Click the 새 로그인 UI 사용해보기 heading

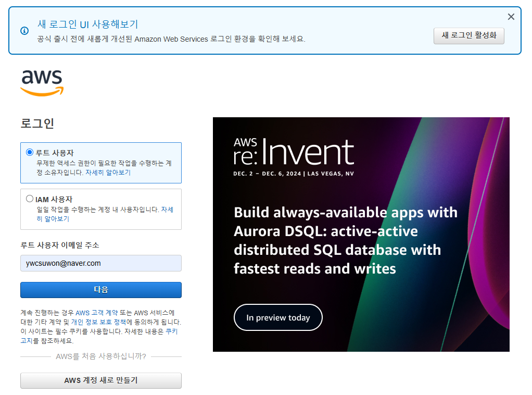(88, 24)
